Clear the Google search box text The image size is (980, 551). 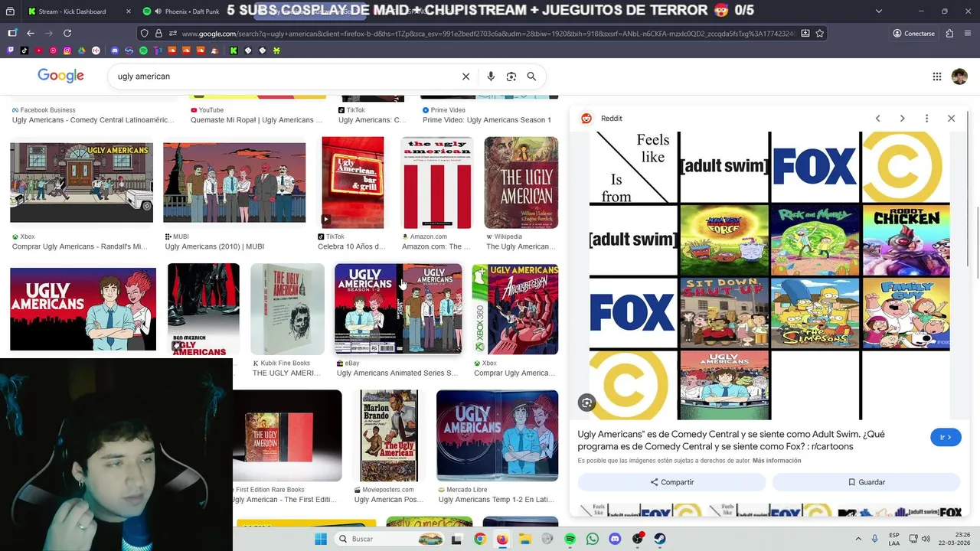point(465,77)
